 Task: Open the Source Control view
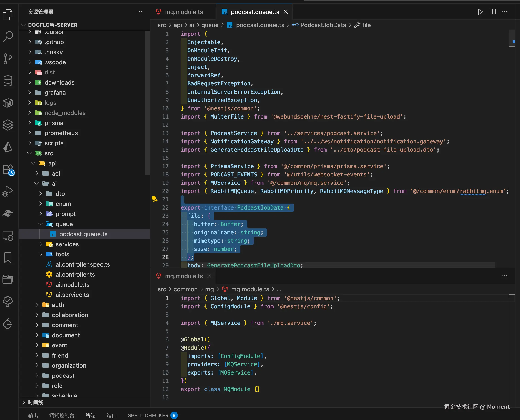coord(8,59)
